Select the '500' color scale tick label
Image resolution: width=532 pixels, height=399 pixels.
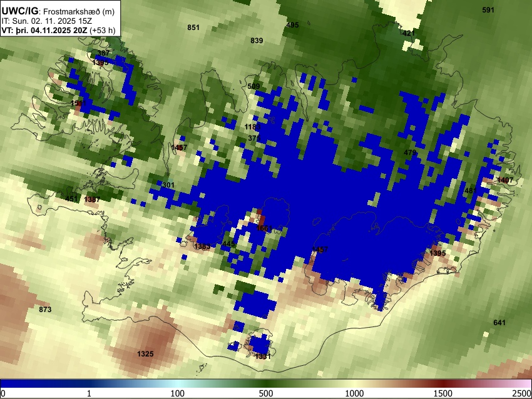coord(266,393)
